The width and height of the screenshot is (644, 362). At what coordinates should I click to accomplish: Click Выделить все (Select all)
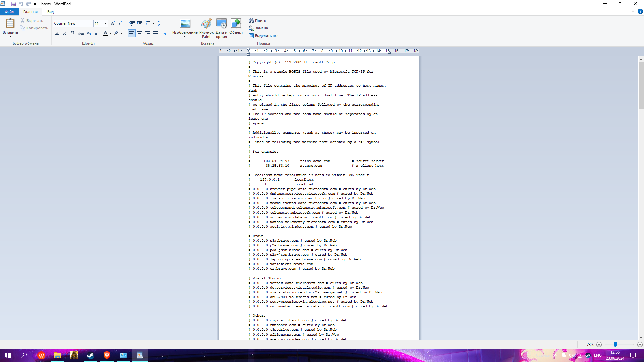[x=264, y=36]
